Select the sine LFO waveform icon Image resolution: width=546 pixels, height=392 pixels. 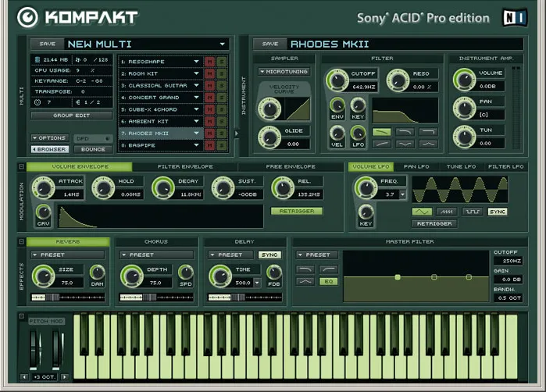(422, 212)
